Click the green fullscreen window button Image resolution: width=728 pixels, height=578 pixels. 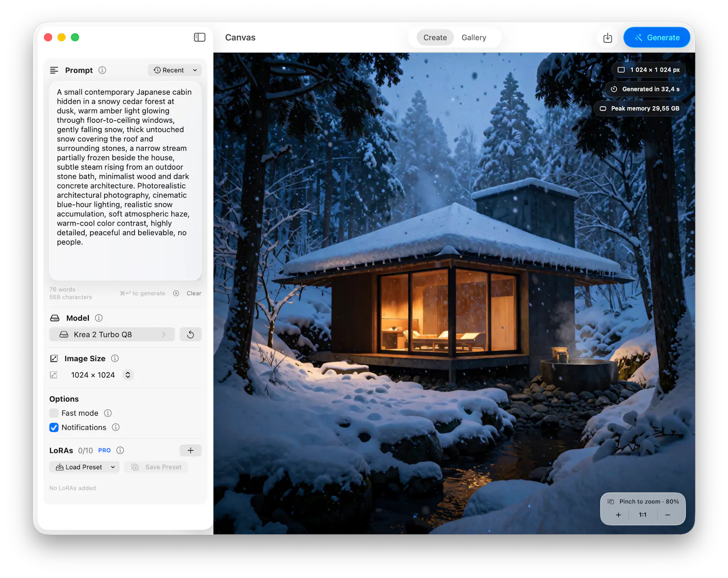75,37
